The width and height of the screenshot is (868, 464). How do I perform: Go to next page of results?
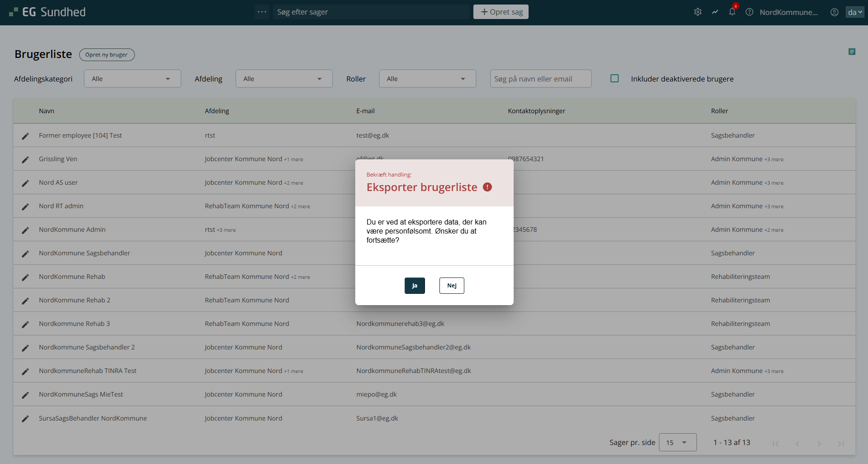(x=819, y=443)
